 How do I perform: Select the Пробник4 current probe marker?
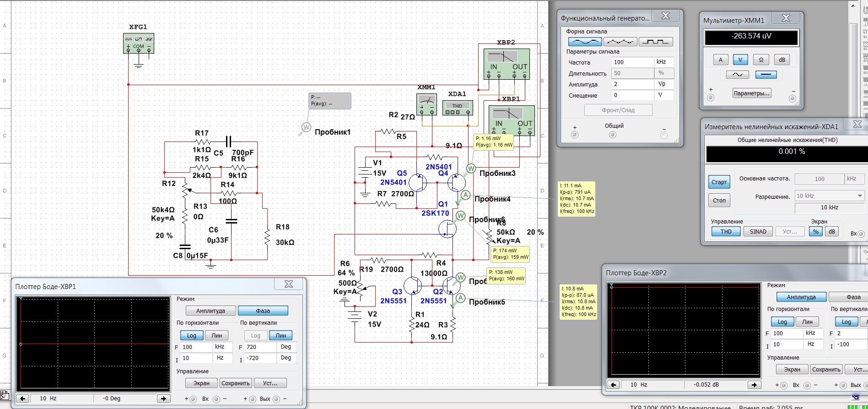click(465, 195)
